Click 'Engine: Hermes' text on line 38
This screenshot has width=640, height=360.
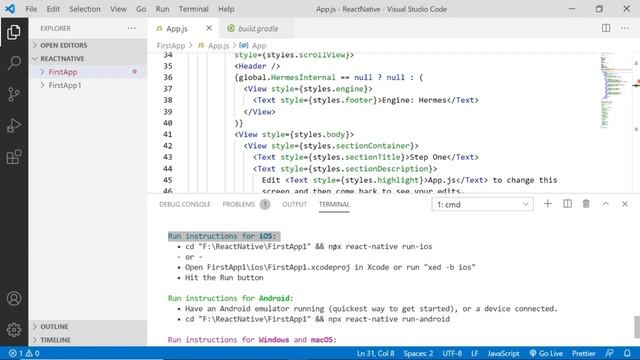pos(414,100)
